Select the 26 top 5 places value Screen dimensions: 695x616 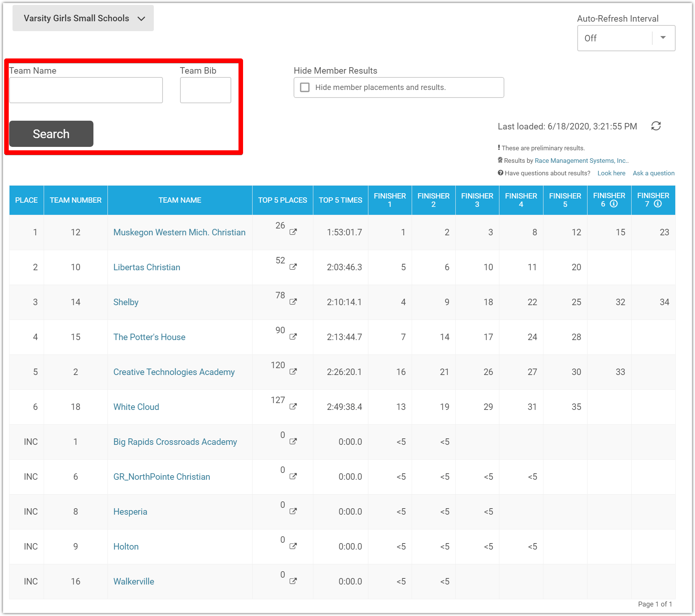coord(280,225)
